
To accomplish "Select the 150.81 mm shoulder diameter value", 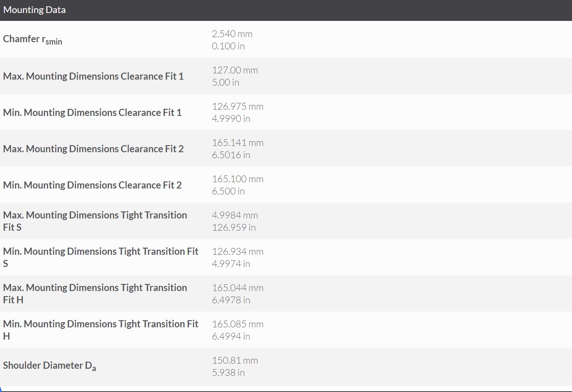I will coord(235,360).
